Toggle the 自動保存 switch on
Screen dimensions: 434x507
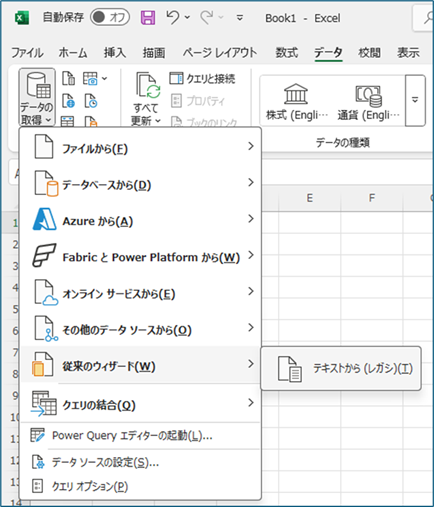tap(110, 17)
